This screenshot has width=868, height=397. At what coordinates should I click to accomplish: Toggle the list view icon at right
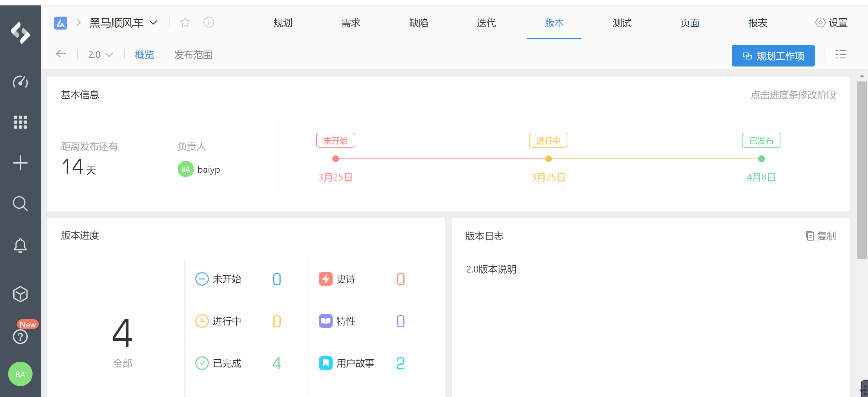[841, 54]
